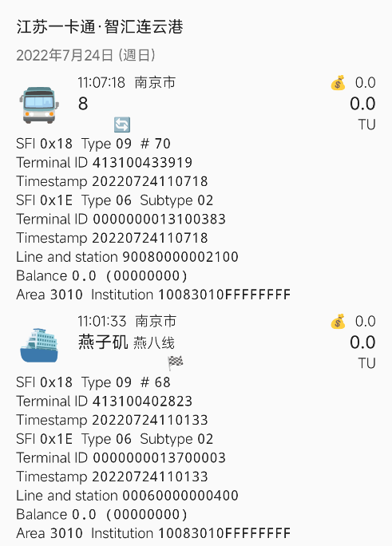This screenshot has width=392, height=546.
Task: Tap the 11:01:33 南京市 time label
Action: (127, 322)
